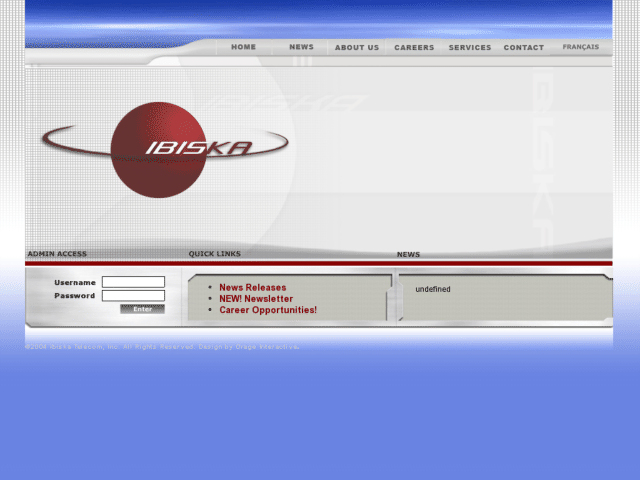640x480 pixels.
Task: Focus the Password input field
Action: pos(133,296)
